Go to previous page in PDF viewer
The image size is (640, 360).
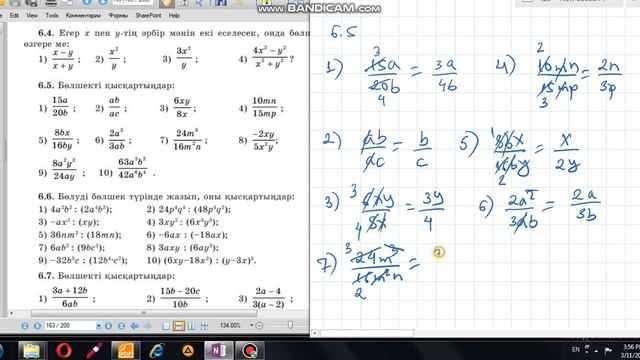click(37, 326)
